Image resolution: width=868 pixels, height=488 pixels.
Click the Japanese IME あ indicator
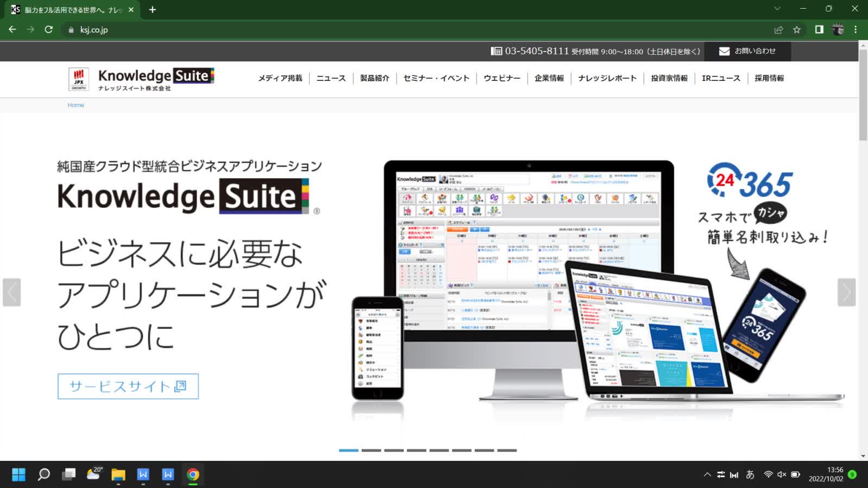click(750, 474)
